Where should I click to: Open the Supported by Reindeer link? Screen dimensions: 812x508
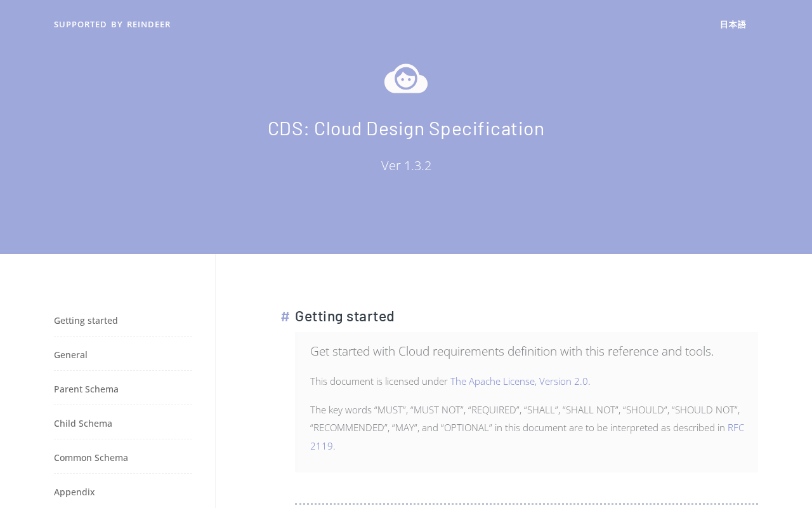coord(112,24)
